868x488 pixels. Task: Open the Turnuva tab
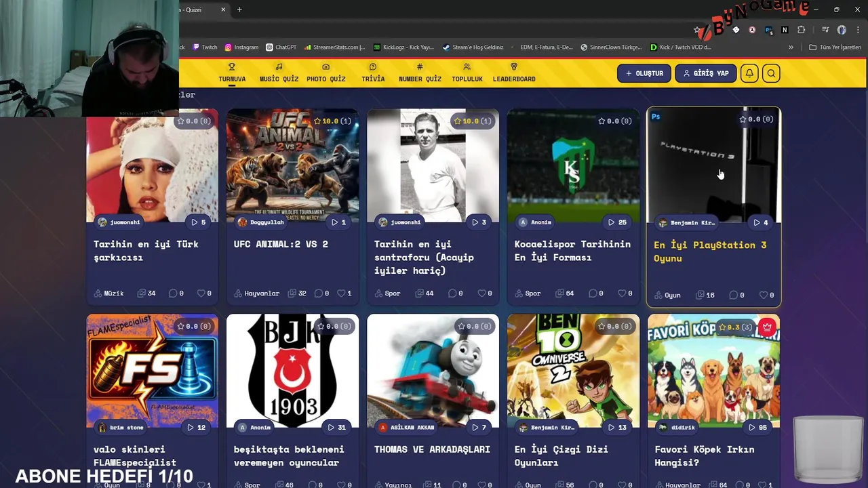click(232, 73)
